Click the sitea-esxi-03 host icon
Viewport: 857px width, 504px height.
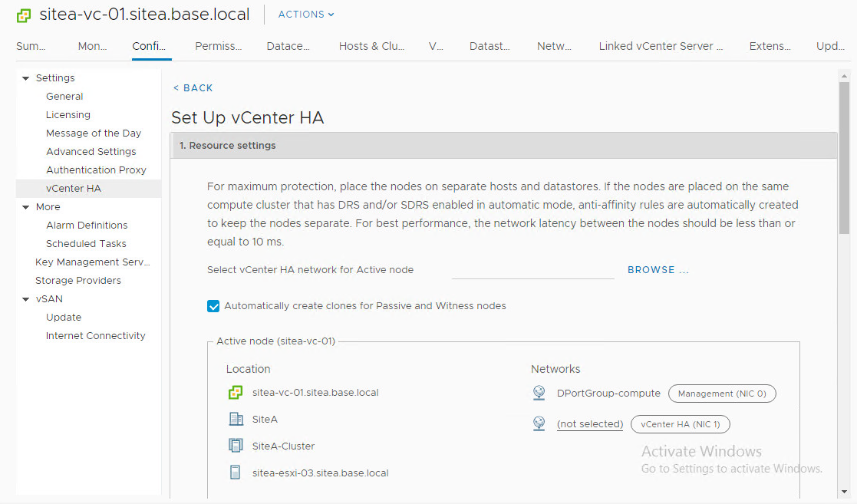[x=236, y=473]
